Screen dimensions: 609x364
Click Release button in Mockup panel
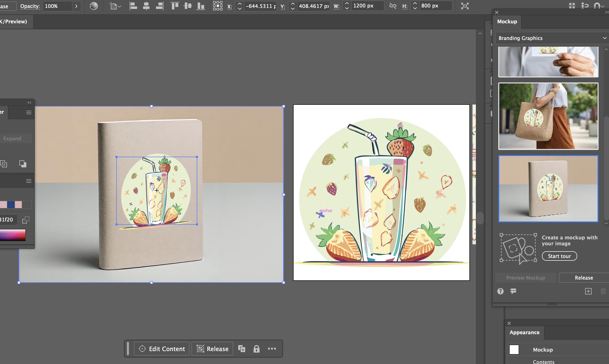[584, 278]
